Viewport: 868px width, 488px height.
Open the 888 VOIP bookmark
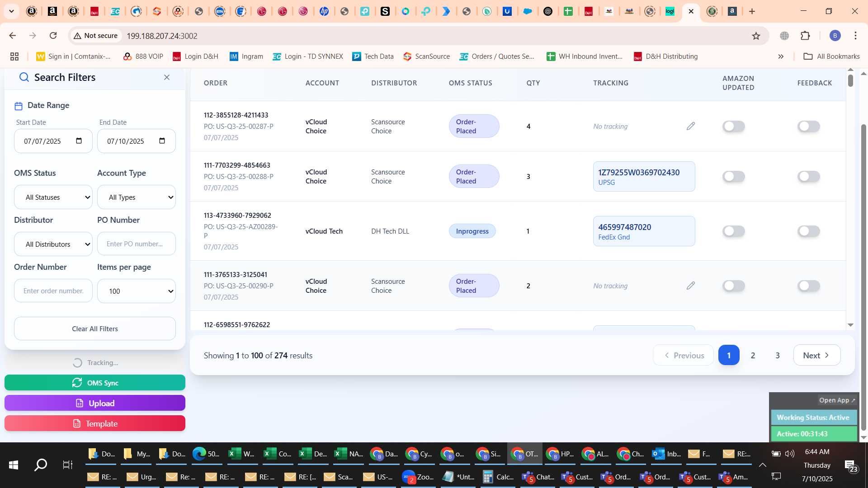pyautogui.click(x=143, y=56)
